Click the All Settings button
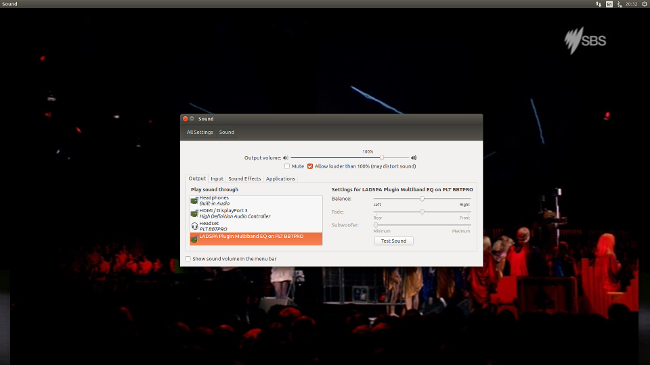 coord(200,132)
